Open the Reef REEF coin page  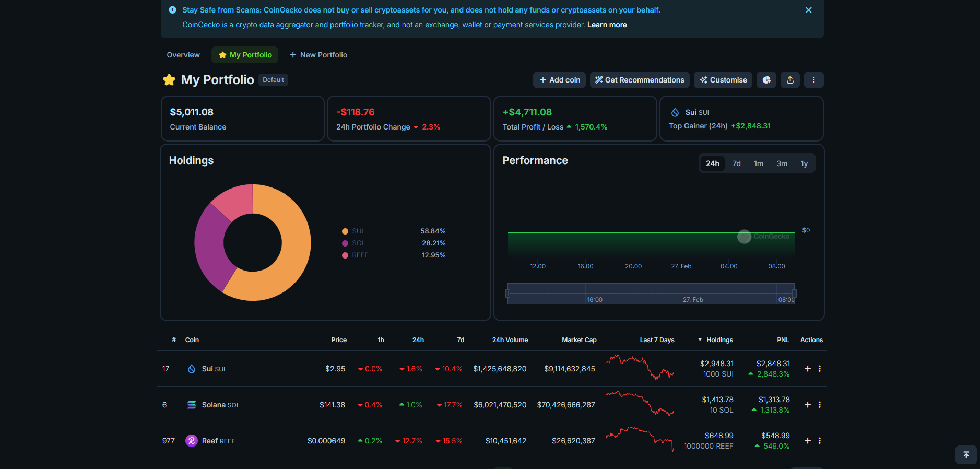tap(218, 441)
